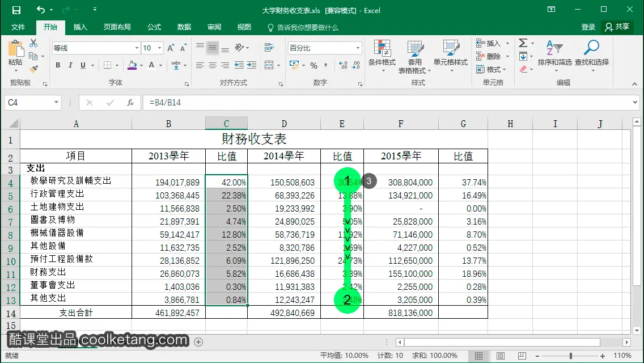Click the 告诉我你想要做什么 search box
Image resolution: width=644 pixels, height=363 pixels.
coord(303,28)
